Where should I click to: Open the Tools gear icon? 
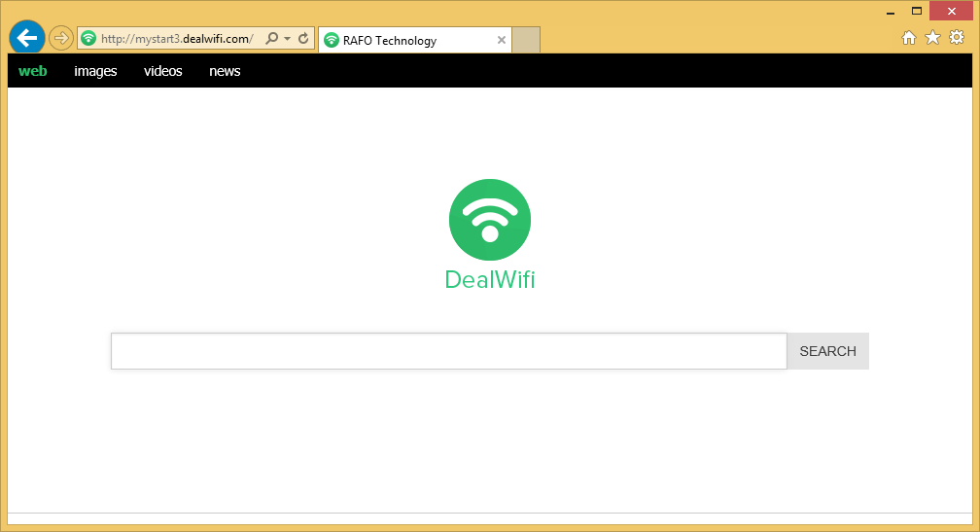point(957,38)
